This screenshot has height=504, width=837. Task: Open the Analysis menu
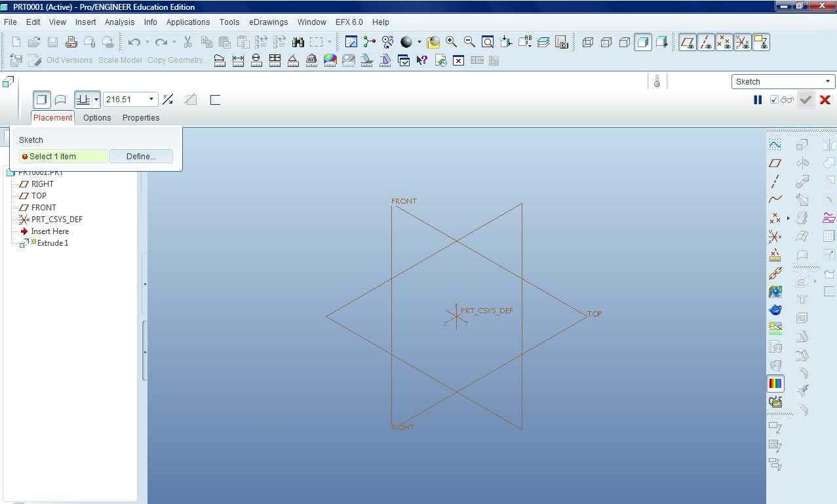119,22
